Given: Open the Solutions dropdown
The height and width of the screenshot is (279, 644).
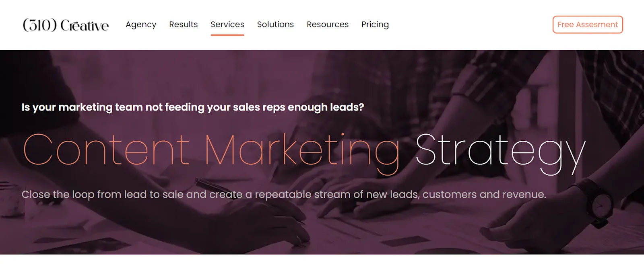Looking at the screenshot, I should [275, 25].
